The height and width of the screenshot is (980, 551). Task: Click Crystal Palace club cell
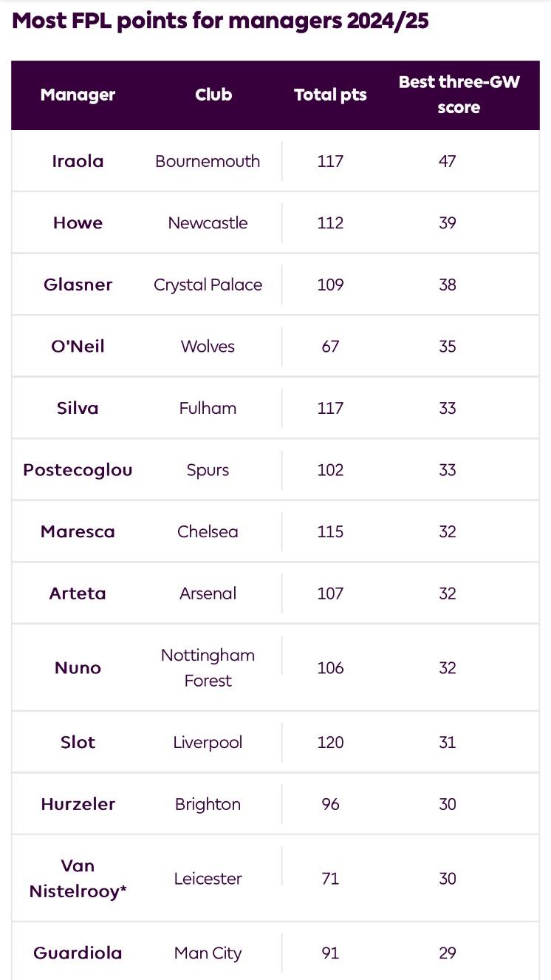coord(208,285)
